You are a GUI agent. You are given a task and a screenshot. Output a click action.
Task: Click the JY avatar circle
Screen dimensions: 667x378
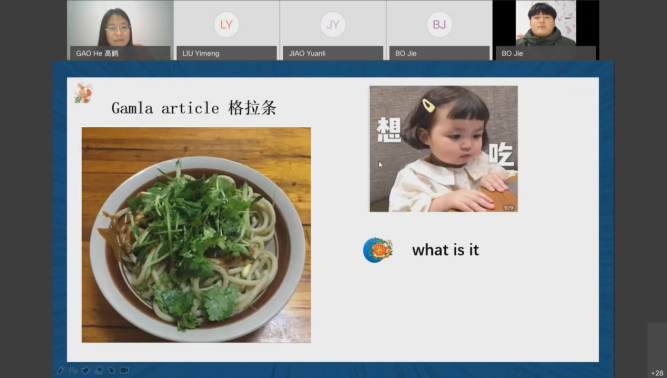pyautogui.click(x=333, y=24)
